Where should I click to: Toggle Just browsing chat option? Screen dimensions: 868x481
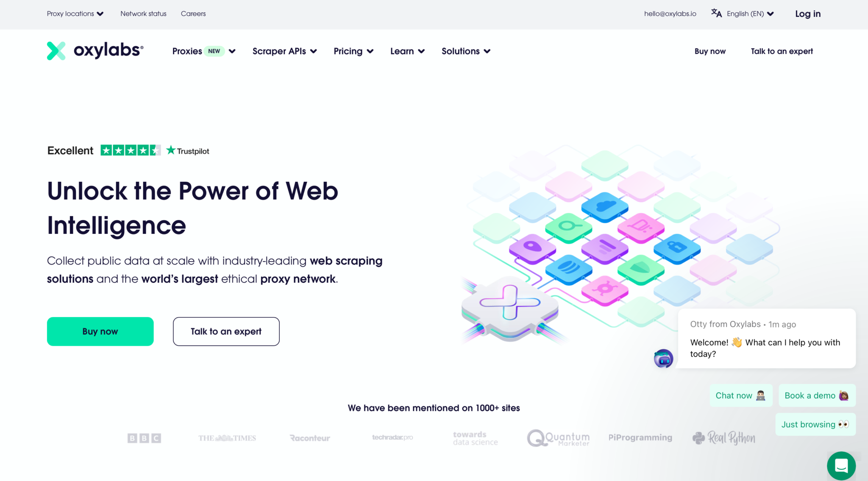click(814, 424)
